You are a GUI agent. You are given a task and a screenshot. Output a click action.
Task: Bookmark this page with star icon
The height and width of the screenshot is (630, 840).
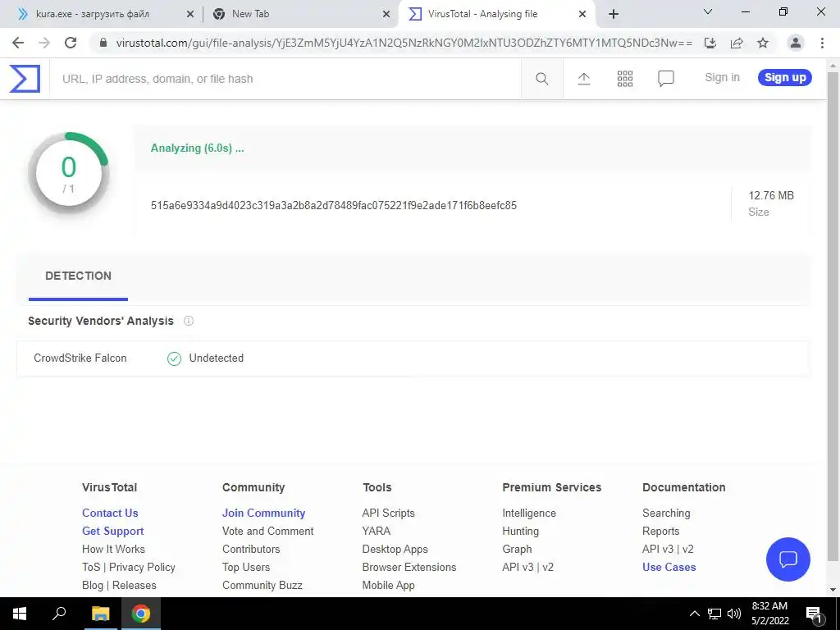(x=763, y=43)
